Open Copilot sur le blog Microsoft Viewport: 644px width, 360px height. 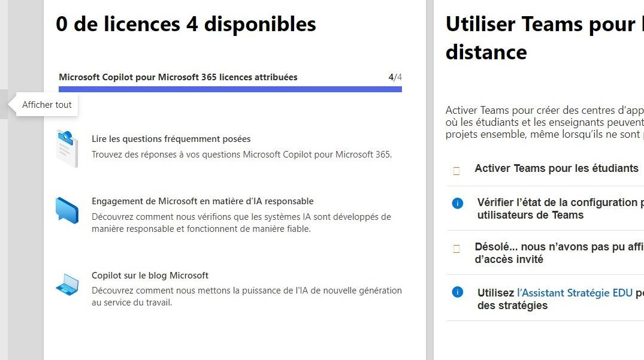tap(150, 276)
